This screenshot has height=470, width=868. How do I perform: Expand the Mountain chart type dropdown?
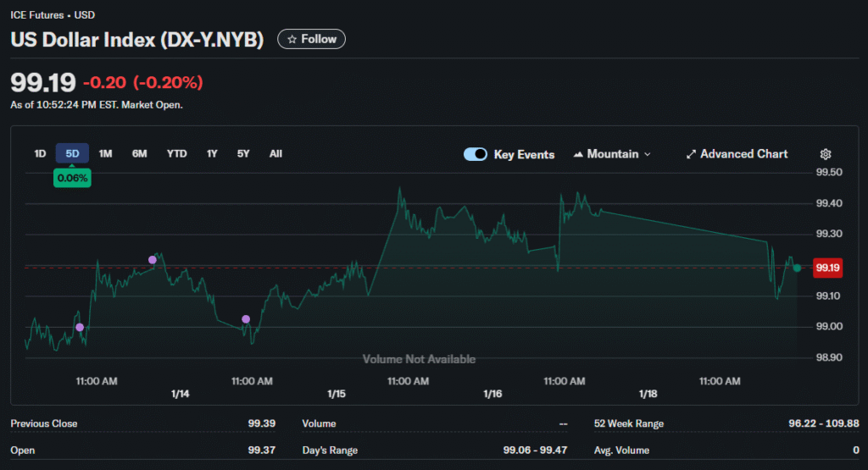(x=613, y=154)
